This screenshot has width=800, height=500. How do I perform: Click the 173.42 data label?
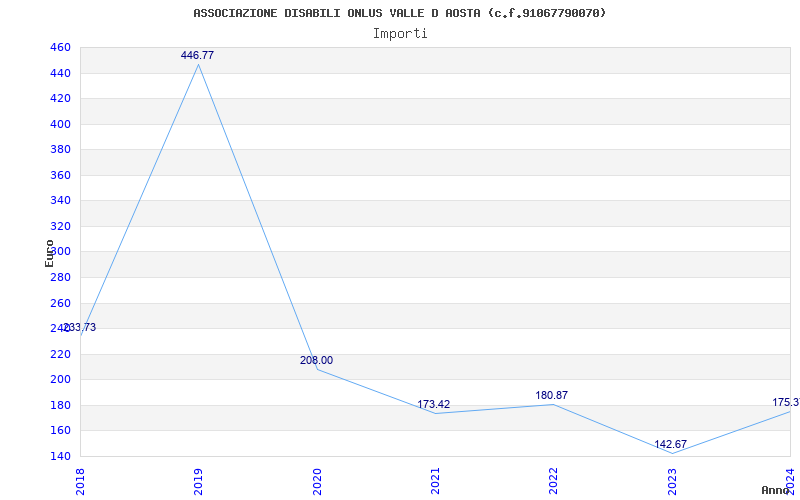434,404
